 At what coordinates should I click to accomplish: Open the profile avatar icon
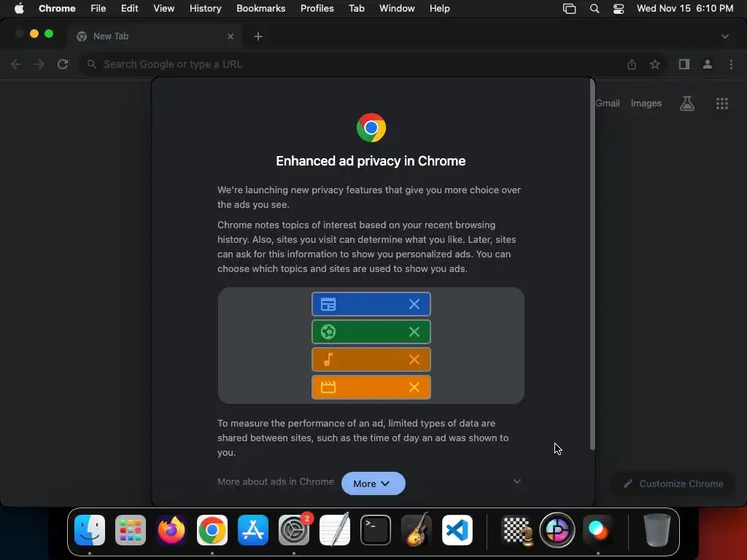708,64
